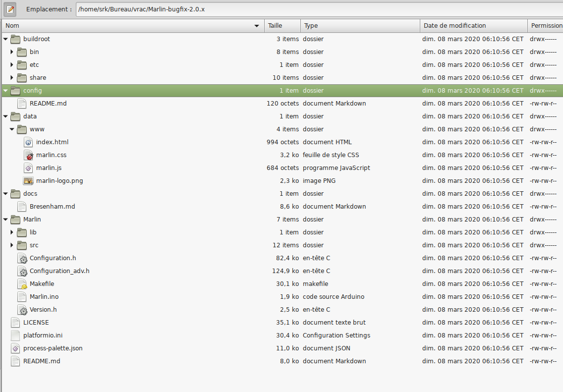Select the marlin-logo.png file name
The height and width of the screenshot is (392, 563).
[59, 181]
